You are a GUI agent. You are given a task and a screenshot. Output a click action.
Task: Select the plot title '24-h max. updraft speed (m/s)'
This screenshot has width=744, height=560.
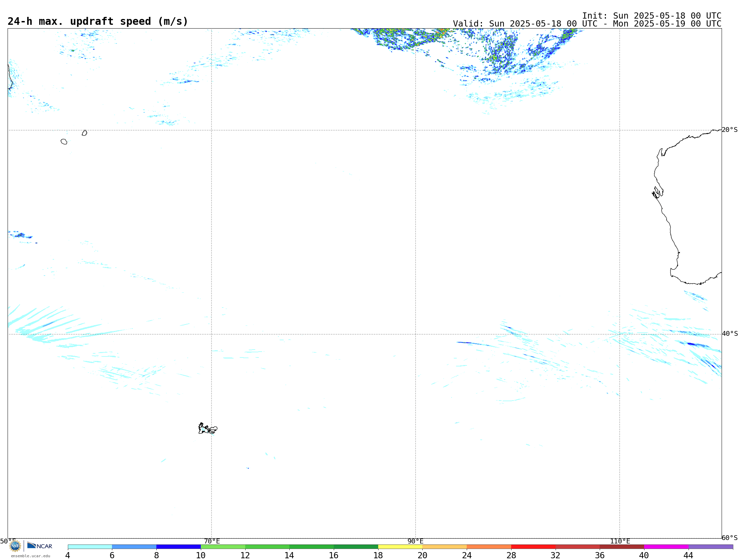(98, 21)
